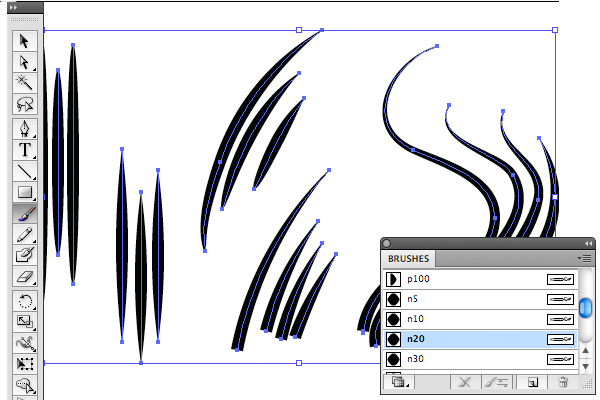Click the art brush type icon for n5
This screenshot has width=600, height=400.
(x=560, y=299)
